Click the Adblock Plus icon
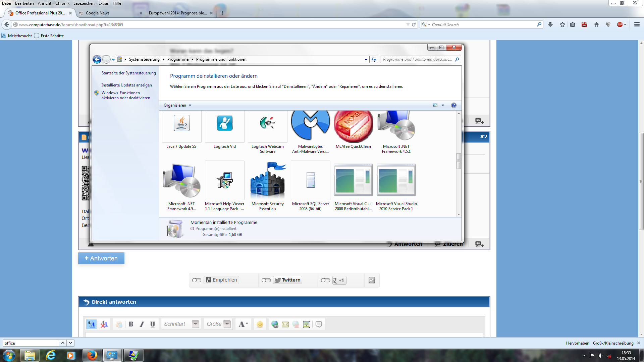 point(620,24)
